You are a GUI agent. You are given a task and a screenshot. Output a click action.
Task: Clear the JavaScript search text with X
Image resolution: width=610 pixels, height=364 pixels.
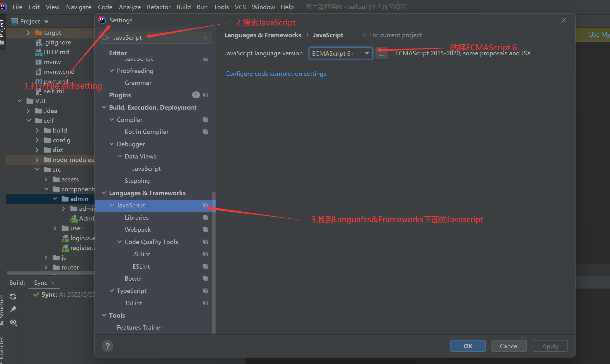[x=205, y=38]
